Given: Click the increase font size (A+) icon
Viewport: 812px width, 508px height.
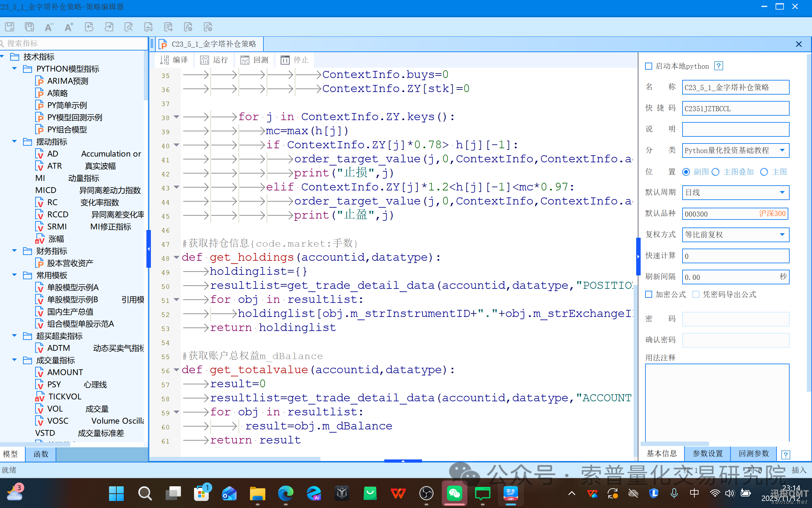Looking at the screenshot, I should tap(69, 27).
